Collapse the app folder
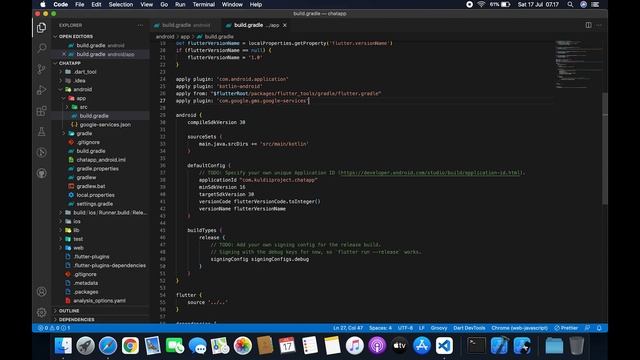Viewport: 640px width, 360px height. pos(81,98)
